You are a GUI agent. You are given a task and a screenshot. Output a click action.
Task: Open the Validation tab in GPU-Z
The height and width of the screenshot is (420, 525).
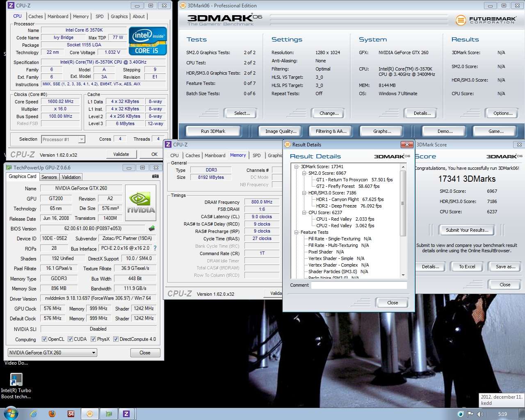[x=71, y=177]
